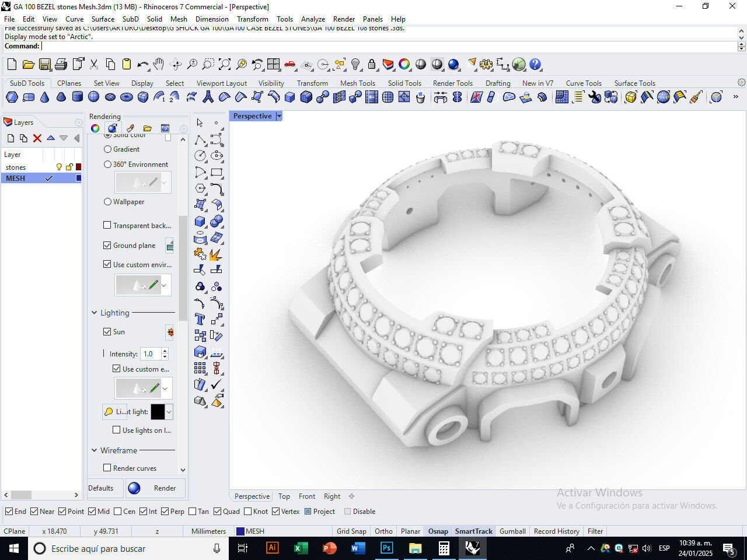Select the Rectangle tool in side toolbar
747x560 pixels.
217,172
